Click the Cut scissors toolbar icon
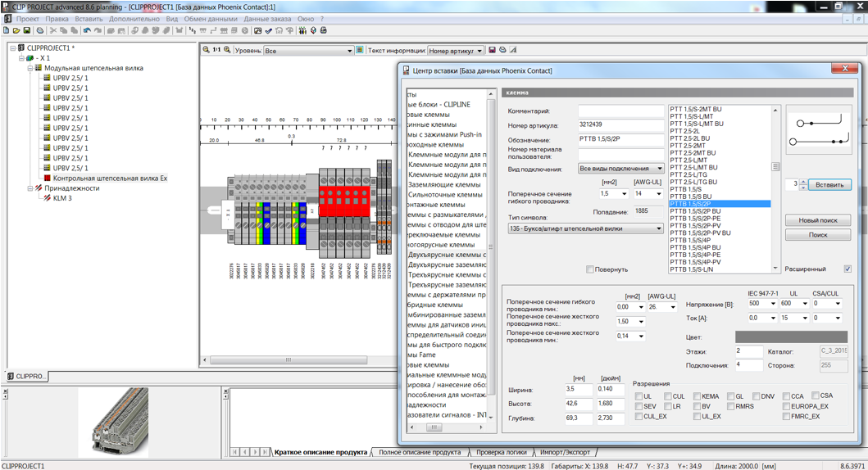This screenshot has height=470, width=868. pyautogui.click(x=53, y=30)
